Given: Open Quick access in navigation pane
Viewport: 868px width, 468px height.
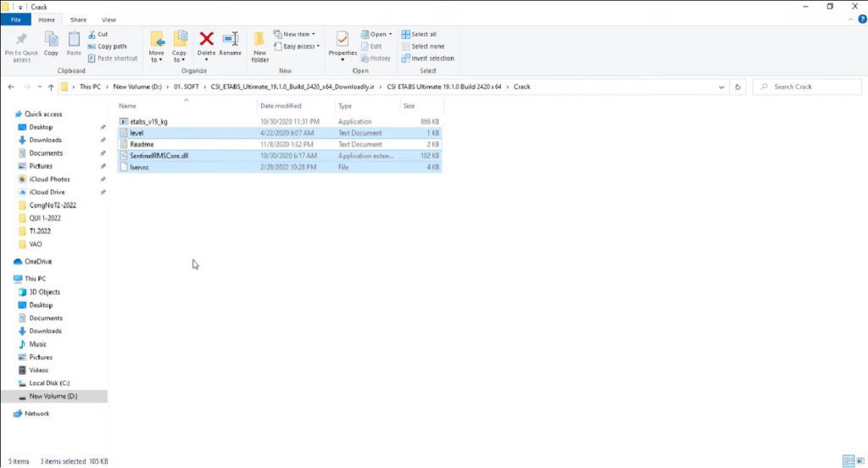Looking at the screenshot, I should click(43, 114).
